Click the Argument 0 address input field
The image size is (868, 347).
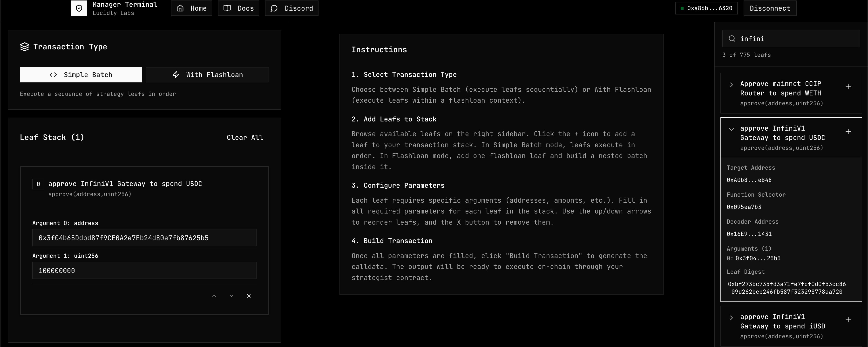coord(144,238)
